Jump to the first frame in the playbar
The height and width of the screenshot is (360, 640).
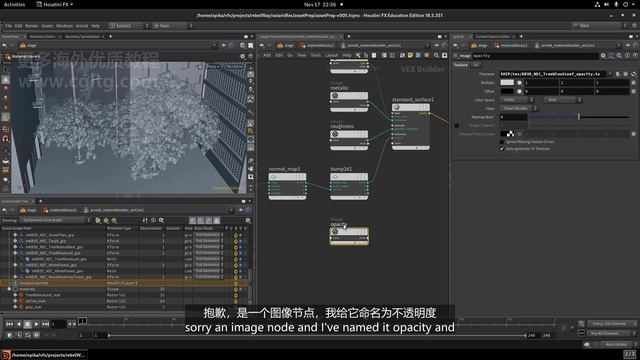(9, 324)
